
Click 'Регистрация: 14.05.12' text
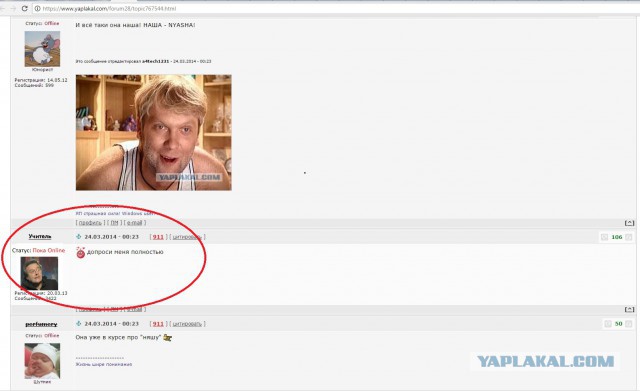(41, 80)
